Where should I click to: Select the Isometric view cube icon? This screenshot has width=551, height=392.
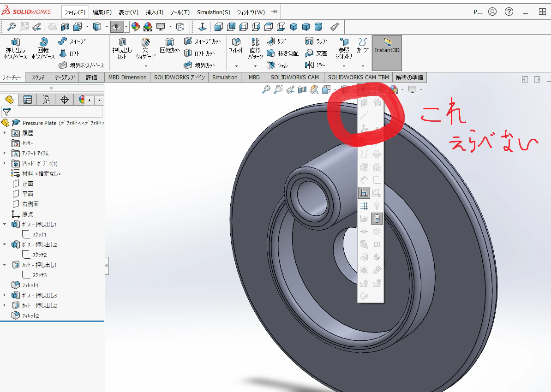294,27
